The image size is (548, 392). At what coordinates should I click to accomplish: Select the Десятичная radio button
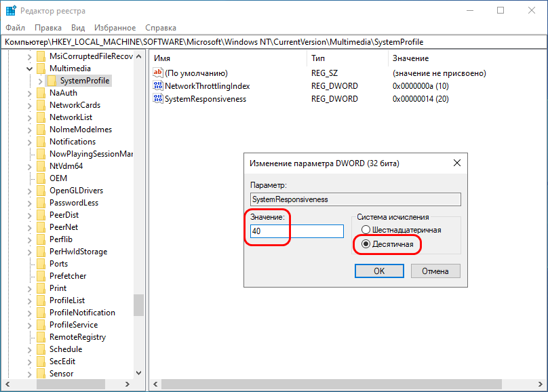coord(366,243)
